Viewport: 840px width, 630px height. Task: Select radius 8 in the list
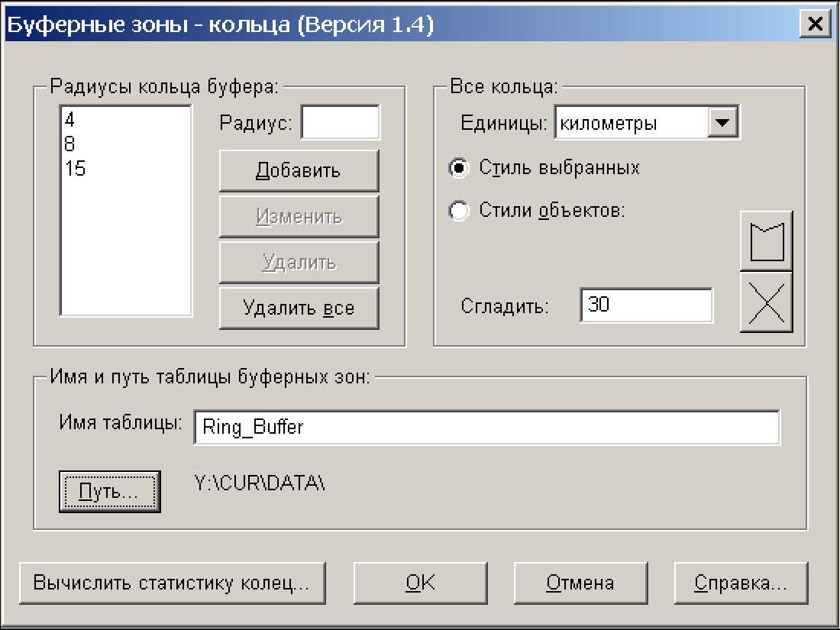pos(70,144)
